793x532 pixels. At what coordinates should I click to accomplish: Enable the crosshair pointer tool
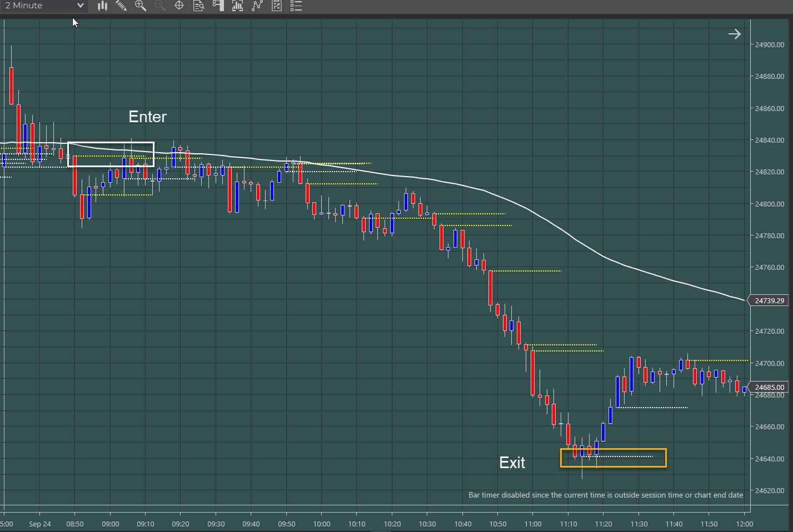179,6
